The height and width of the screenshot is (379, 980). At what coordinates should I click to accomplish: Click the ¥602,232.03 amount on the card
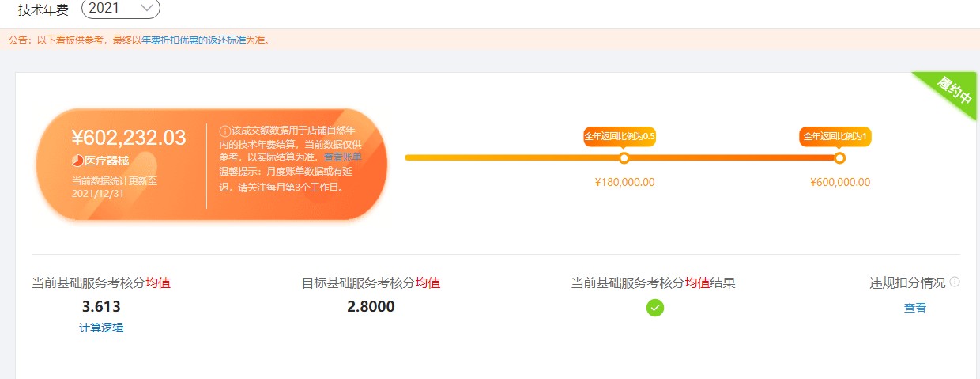tap(129, 138)
